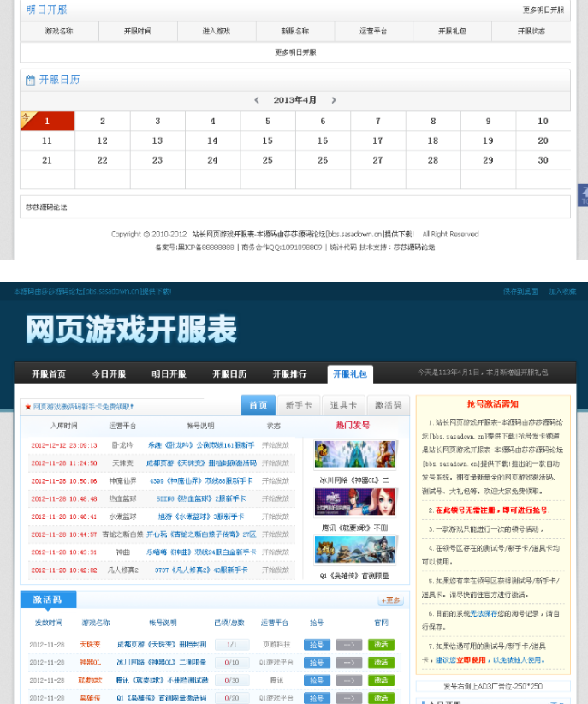
Task: Click green 激活 button in 枭雄传 row
Action: pos(381,698)
